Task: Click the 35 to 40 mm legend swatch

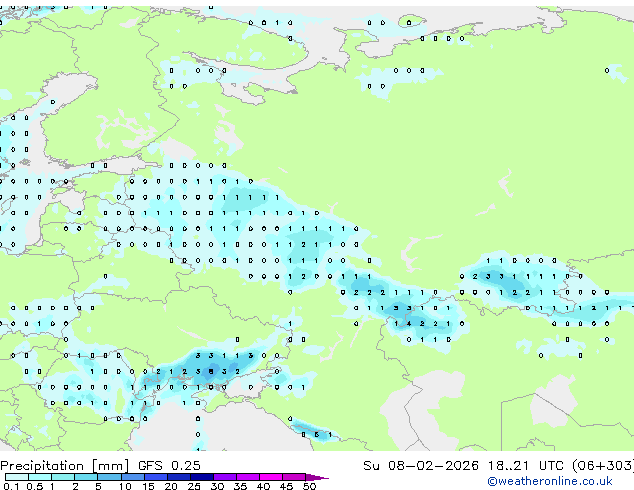Action: point(247,477)
